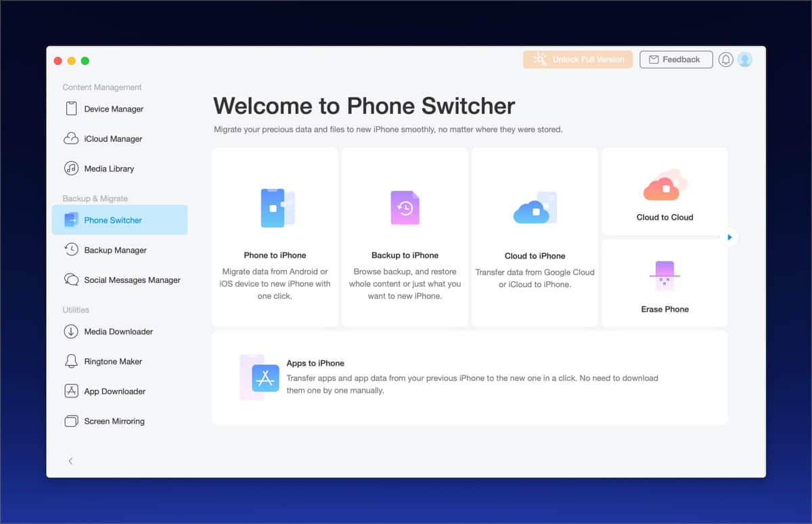Click the Phone Switcher sidebar icon
This screenshot has width=812, height=524.
(71, 220)
